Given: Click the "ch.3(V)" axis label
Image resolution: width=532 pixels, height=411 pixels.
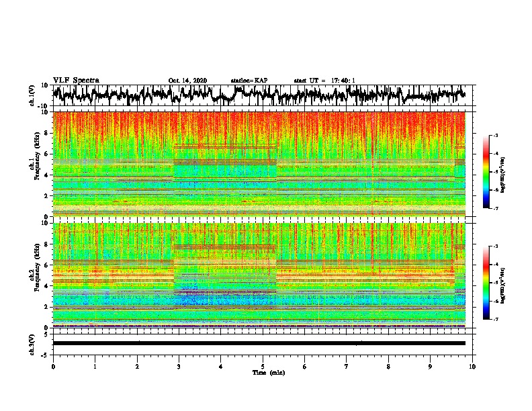Looking at the screenshot, I should coord(32,345).
